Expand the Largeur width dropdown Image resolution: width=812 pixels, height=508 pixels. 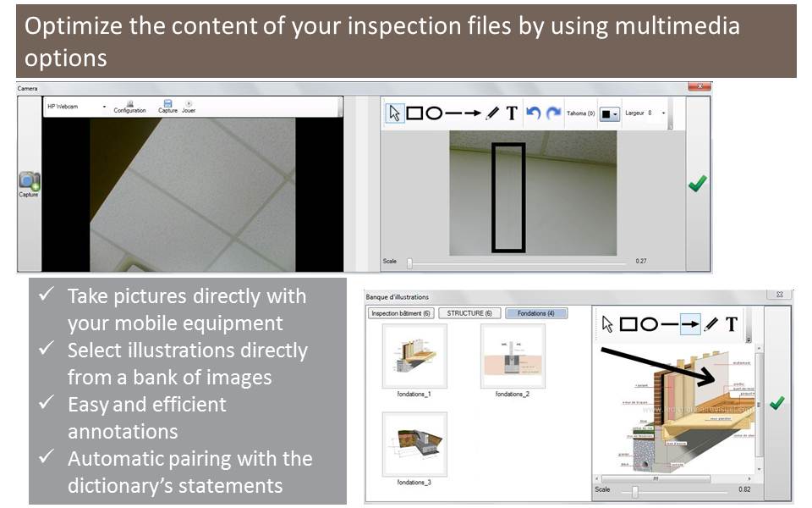pos(664,113)
